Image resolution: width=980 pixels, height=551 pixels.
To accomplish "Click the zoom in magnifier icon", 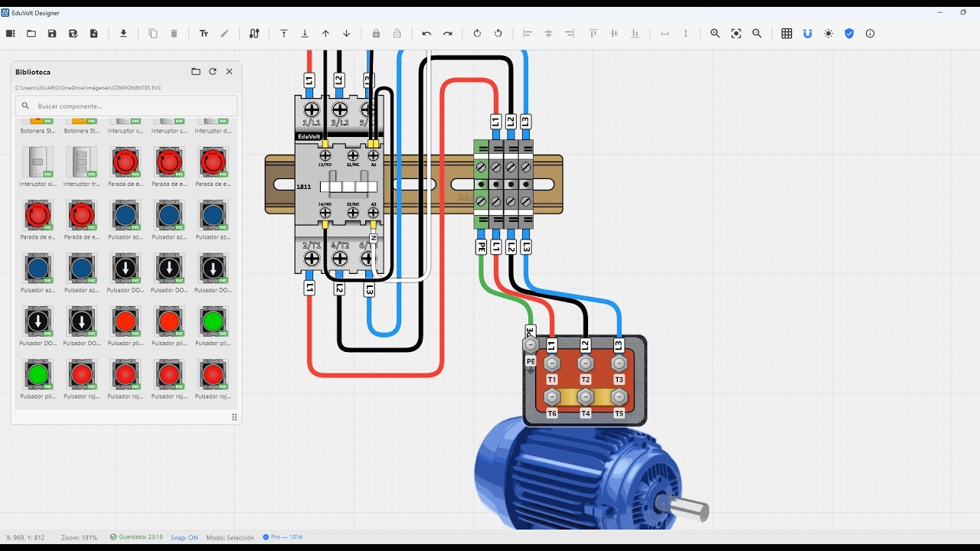I will point(715,34).
